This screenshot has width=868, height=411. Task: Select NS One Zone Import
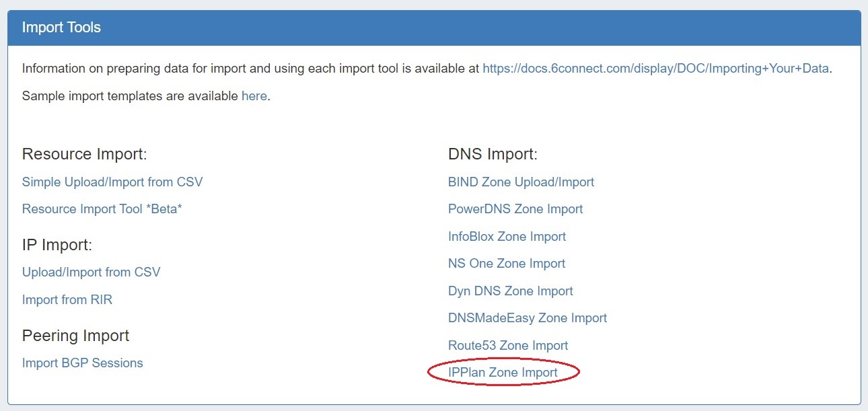[507, 263]
